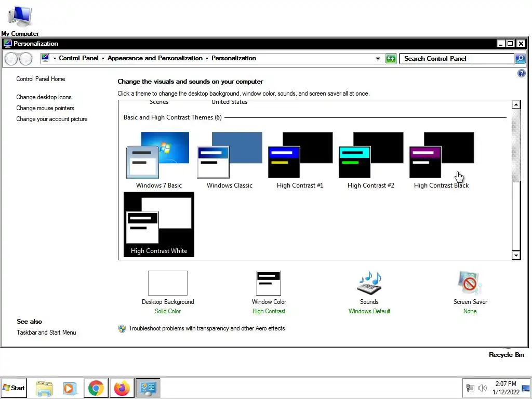The height and width of the screenshot is (399, 532).
Task: Select the Windows Classic theme
Action: click(229, 160)
